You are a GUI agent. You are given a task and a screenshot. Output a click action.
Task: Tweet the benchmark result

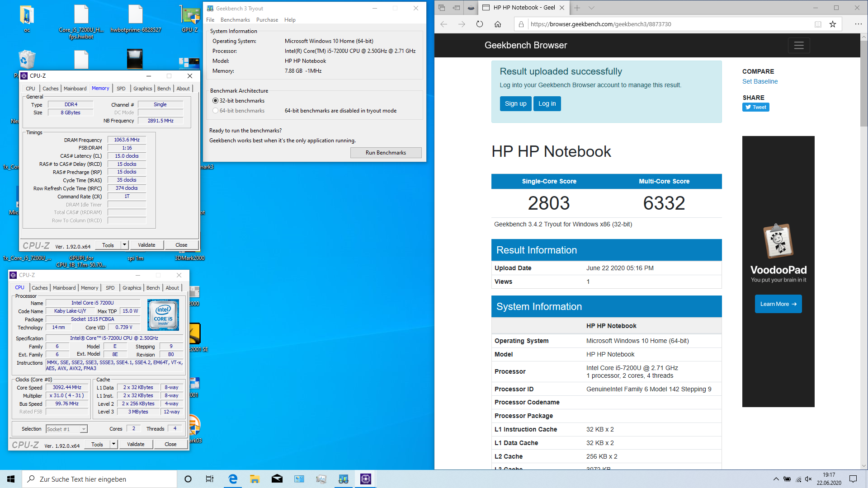click(756, 107)
